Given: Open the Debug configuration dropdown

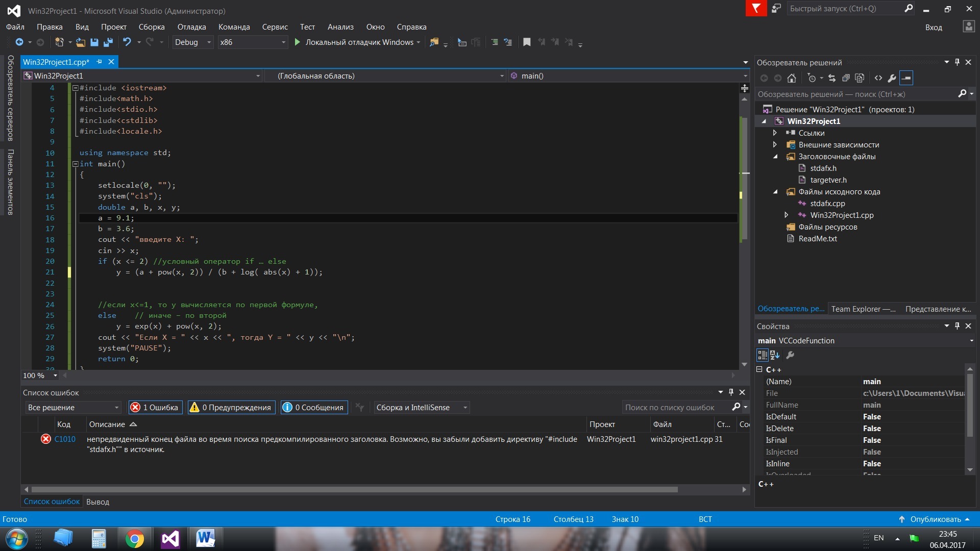Looking at the screenshot, I should click(x=193, y=42).
